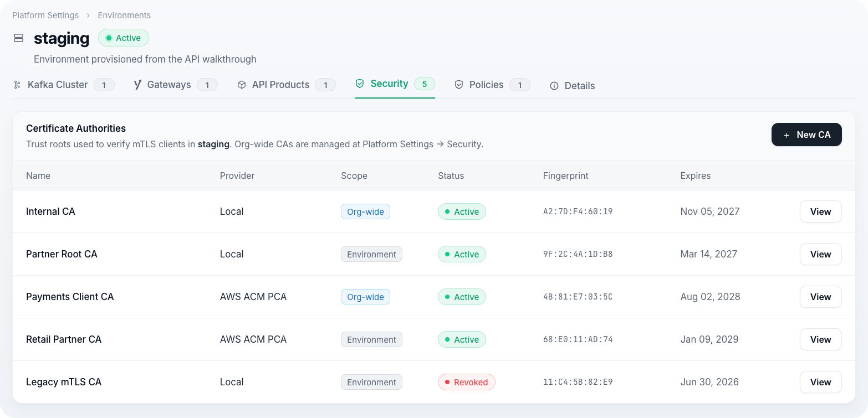This screenshot has height=418, width=868.
Task: View the Legacy mTLS CA entry
Action: [820, 382]
